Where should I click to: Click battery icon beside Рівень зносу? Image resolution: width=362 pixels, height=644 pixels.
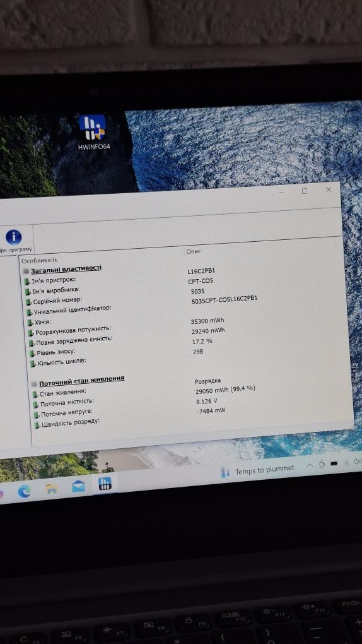click(x=33, y=354)
